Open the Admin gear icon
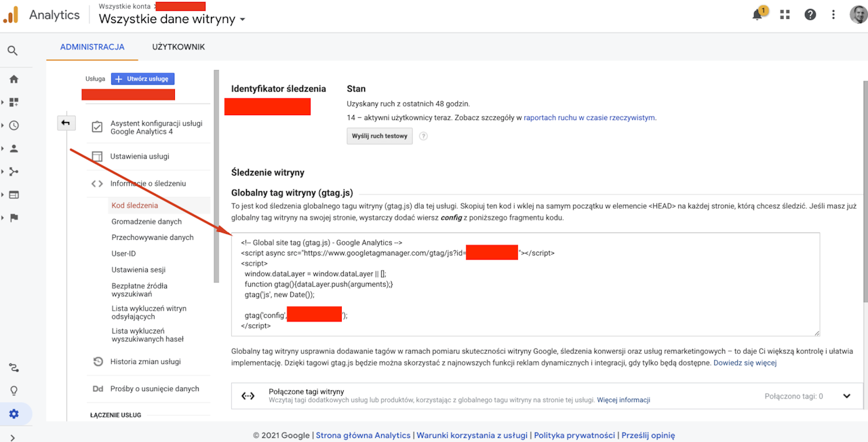 pos(14,414)
